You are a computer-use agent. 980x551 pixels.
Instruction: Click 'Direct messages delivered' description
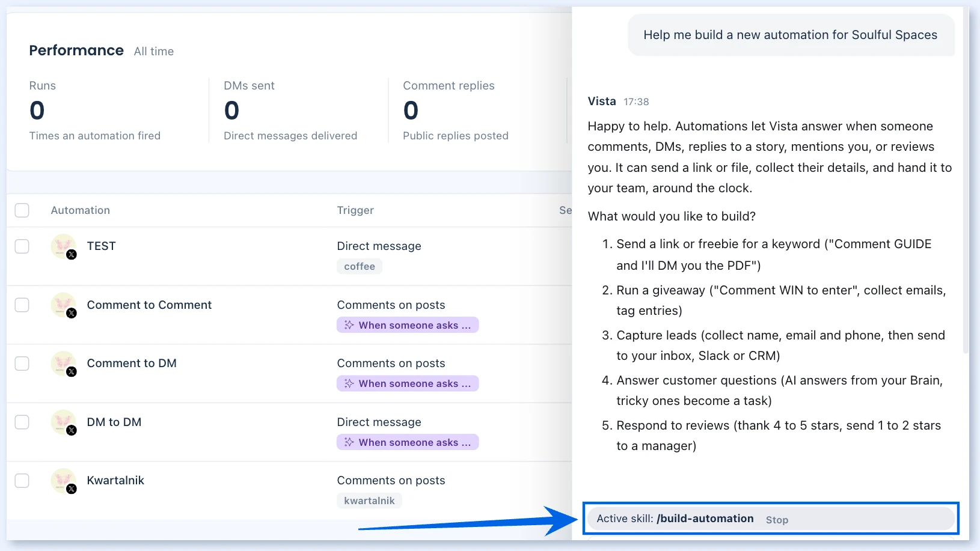point(290,136)
